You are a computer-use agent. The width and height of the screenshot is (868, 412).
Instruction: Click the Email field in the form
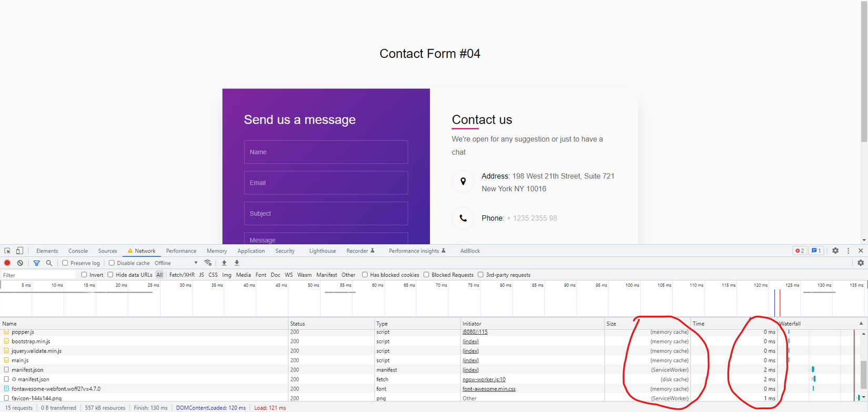click(x=326, y=183)
